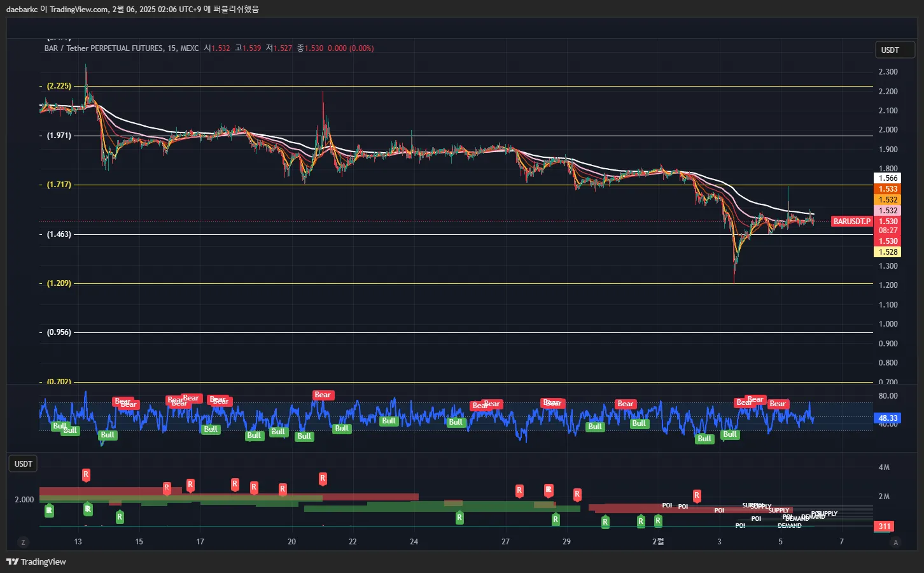This screenshot has width=924, height=573.
Task: Click the red R marker near the 21st
Action: 323,478
